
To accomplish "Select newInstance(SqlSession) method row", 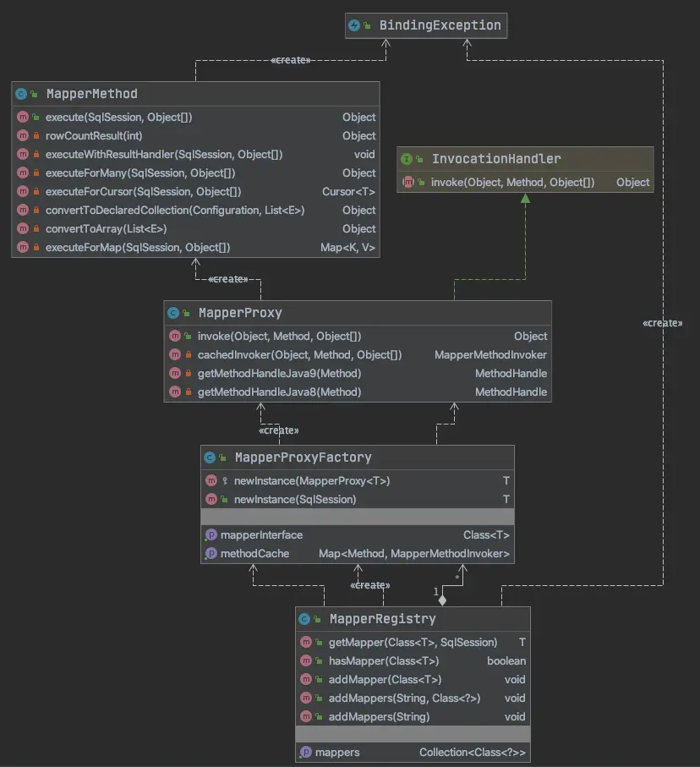I will click(358, 500).
